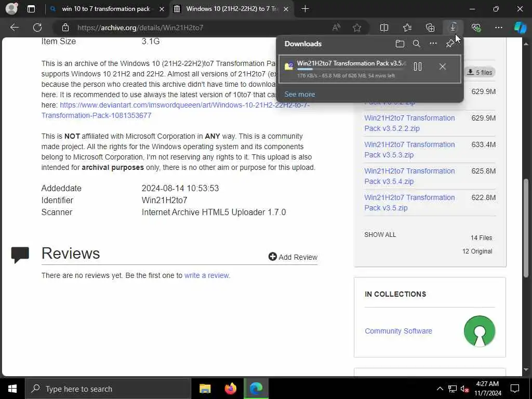Download Transformation Pack v3.5.2.2.zip
532x399 pixels.
[409, 123]
